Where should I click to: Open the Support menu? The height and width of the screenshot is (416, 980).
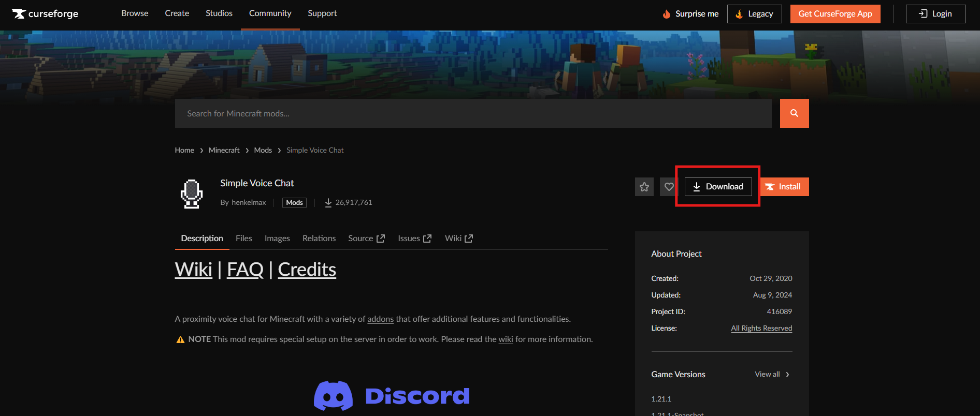click(322, 13)
